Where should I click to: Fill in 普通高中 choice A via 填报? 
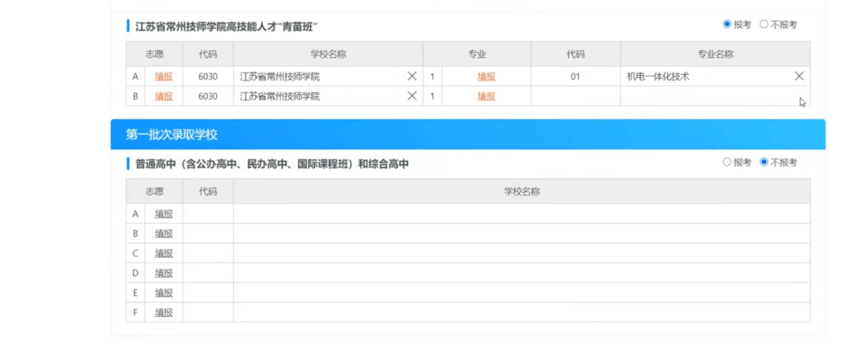click(x=164, y=214)
